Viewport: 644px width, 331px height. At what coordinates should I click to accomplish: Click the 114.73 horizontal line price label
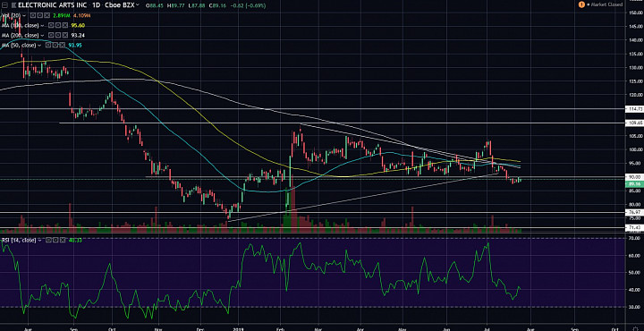[635, 109]
